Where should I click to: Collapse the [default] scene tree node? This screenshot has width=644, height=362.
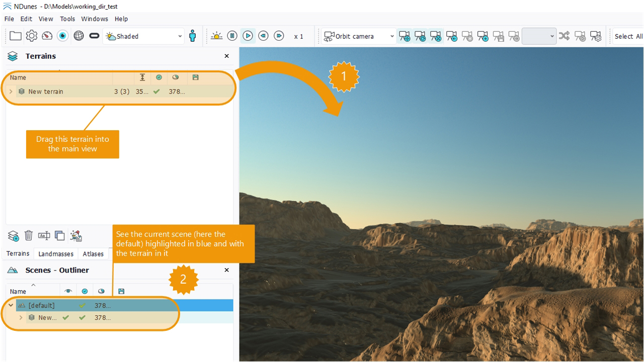coord(11,305)
